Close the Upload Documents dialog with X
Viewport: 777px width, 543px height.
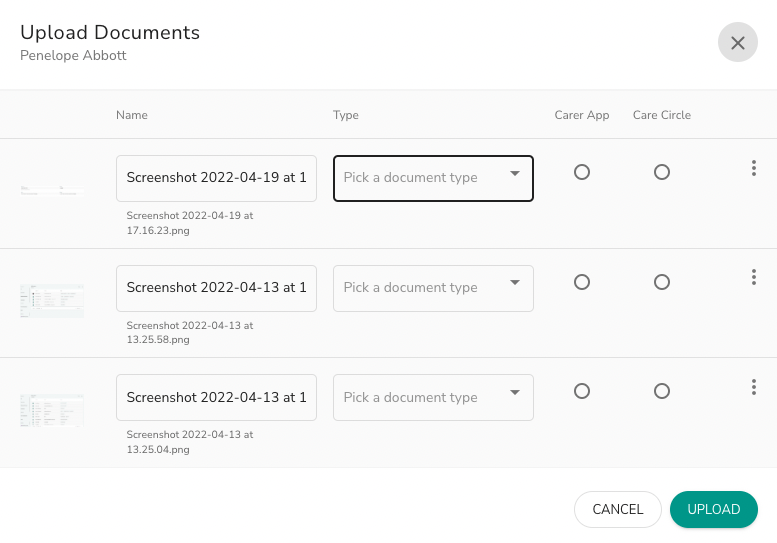point(738,43)
